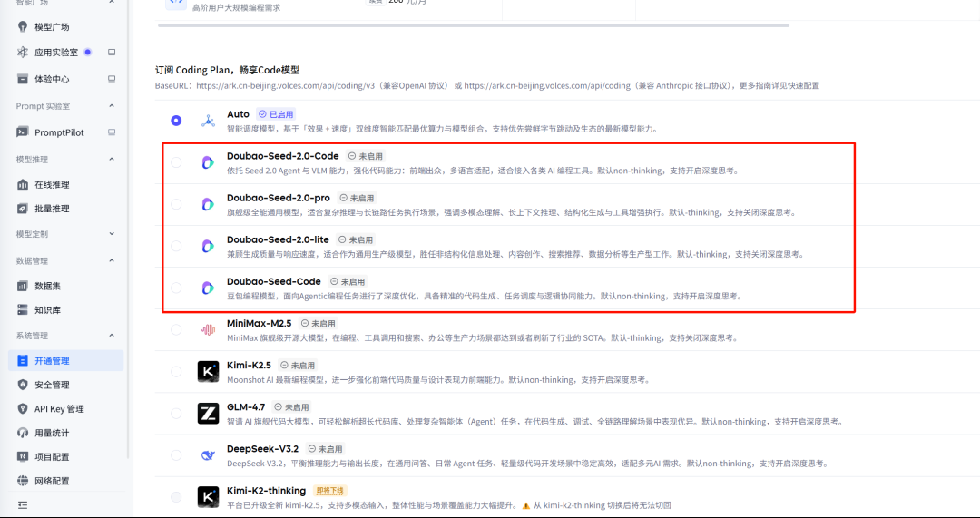This screenshot has width=980, height=518.
Task: Collapse the sidebar using bottom-left icon
Action: [x=23, y=503]
